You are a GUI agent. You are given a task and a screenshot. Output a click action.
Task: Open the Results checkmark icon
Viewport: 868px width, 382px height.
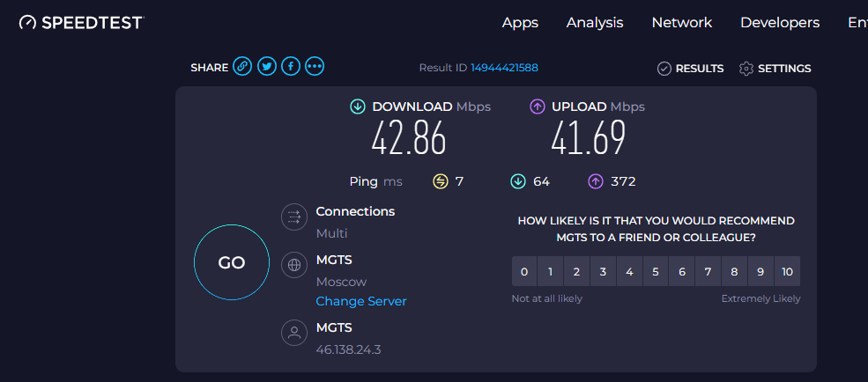(664, 69)
